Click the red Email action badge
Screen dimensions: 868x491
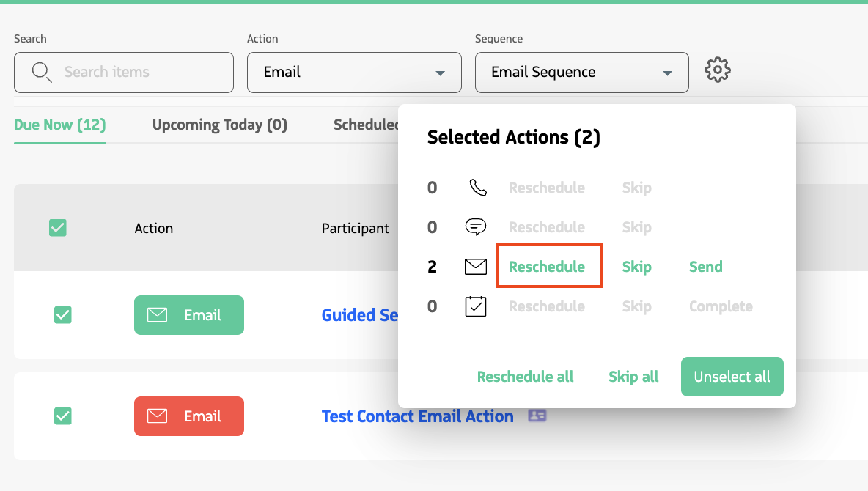point(189,416)
